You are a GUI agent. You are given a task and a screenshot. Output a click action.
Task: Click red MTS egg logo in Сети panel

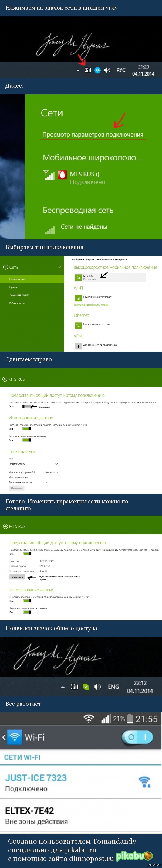click(62, 175)
